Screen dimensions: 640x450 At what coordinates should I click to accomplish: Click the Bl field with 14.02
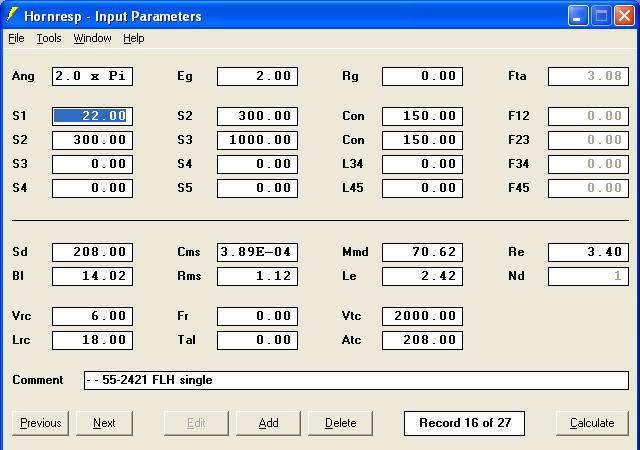pyautogui.click(x=92, y=276)
